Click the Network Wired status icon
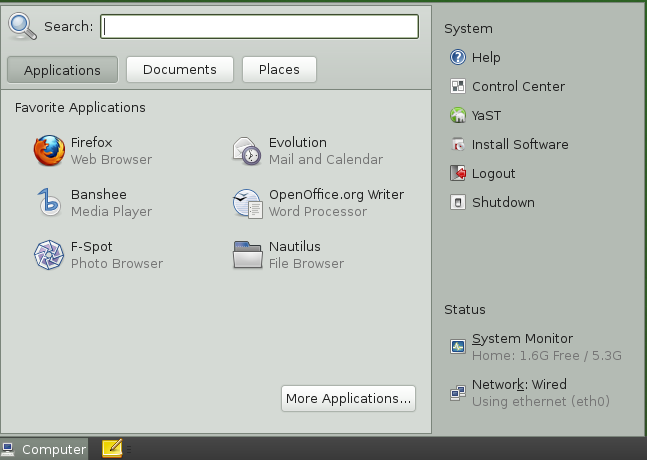The width and height of the screenshot is (647, 460). click(458, 393)
